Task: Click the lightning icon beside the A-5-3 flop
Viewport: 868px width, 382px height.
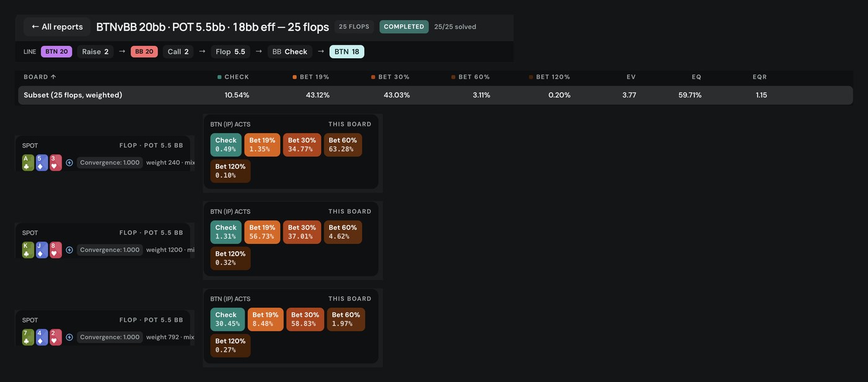Action: pos(69,162)
